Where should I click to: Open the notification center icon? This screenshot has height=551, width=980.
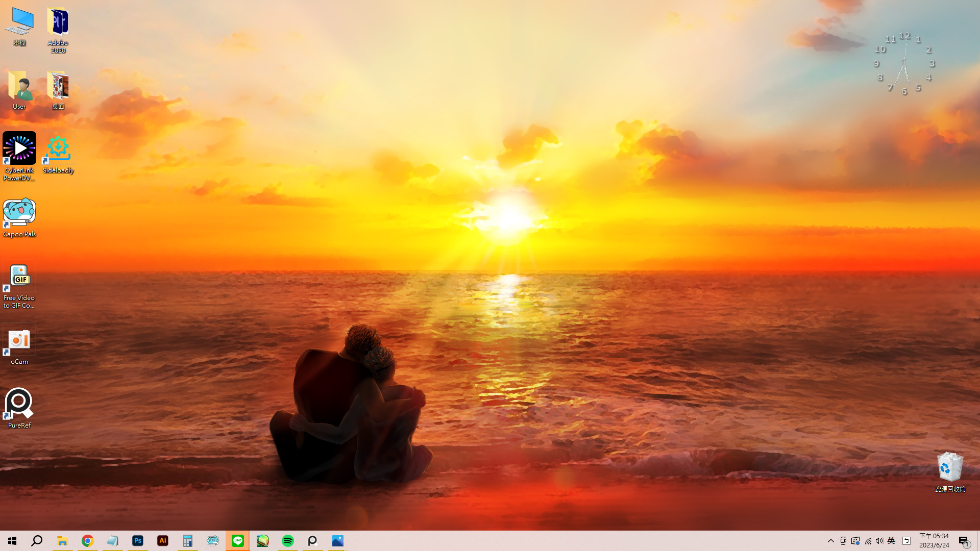click(964, 541)
